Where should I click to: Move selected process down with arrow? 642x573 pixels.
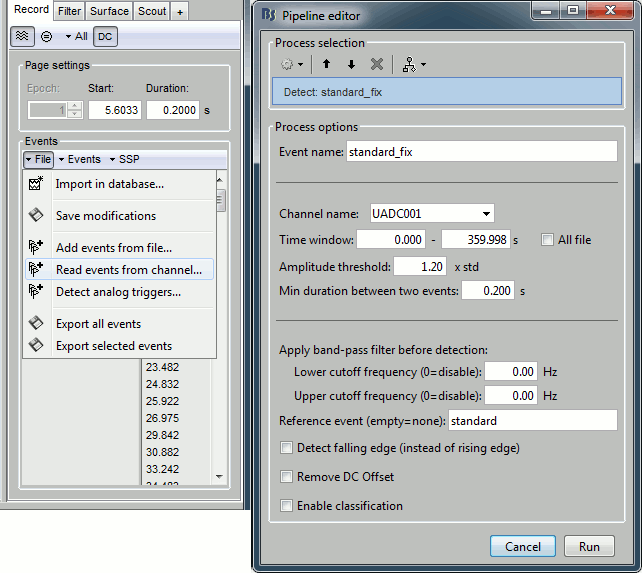click(x=350, y=64)
